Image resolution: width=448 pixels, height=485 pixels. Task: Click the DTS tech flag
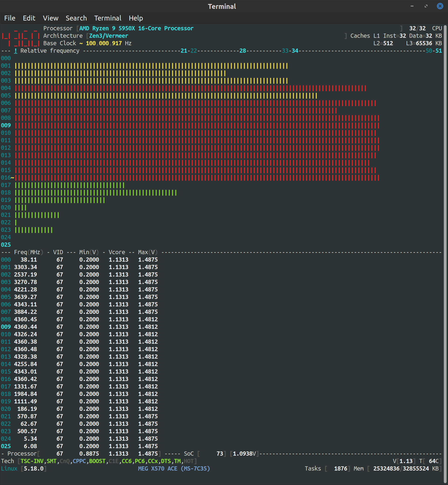click(166, 461)
